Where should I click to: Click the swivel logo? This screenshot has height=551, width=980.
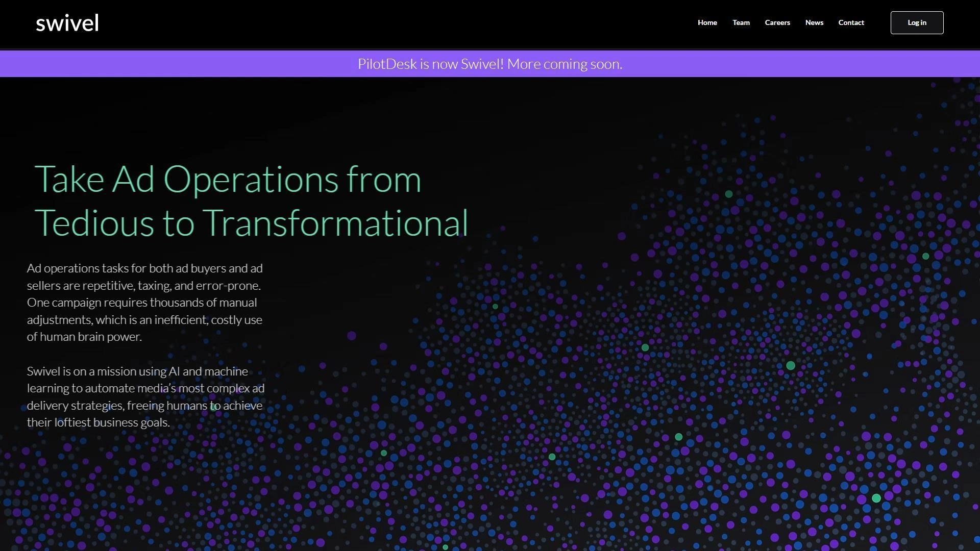(67, 23)
